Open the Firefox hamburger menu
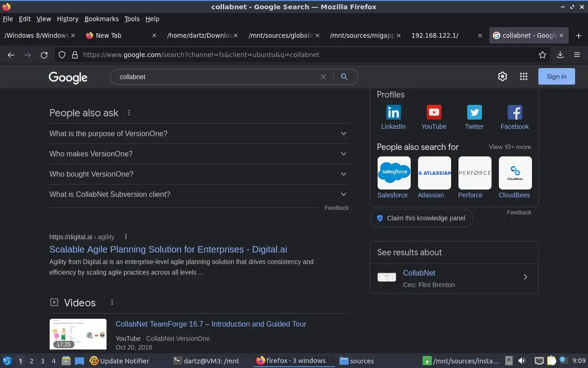The image size is (588, 368). coord(577,55)
